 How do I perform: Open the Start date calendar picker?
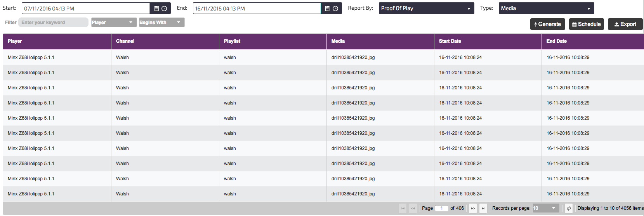pos(156,9)
